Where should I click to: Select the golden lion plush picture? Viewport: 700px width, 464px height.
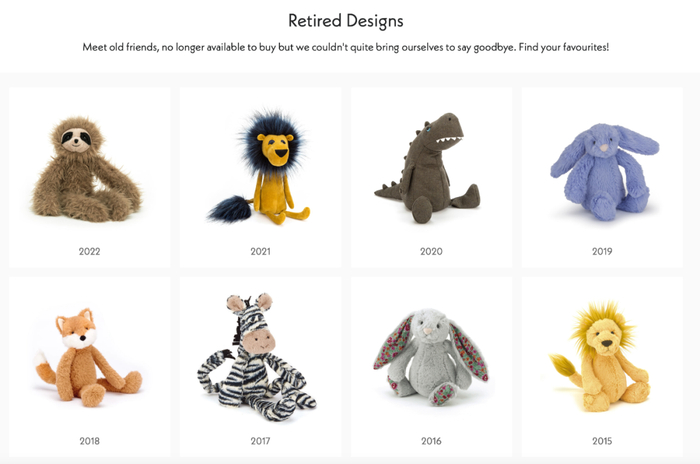click(599, 357)
